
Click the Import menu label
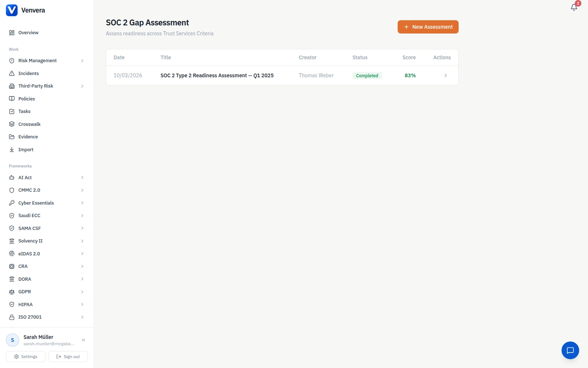click(x=26, y=150)
